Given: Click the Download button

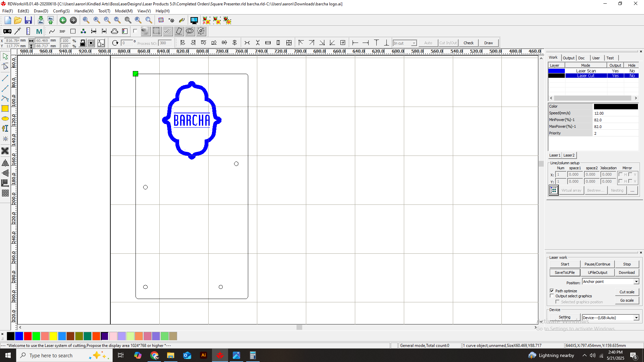Looking at the screenshot, I should tap(627, 273).
